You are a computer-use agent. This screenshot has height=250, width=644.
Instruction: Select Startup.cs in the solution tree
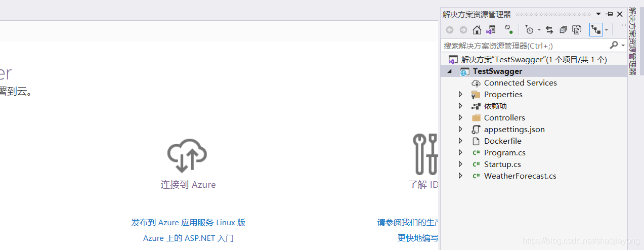(502, 164)
